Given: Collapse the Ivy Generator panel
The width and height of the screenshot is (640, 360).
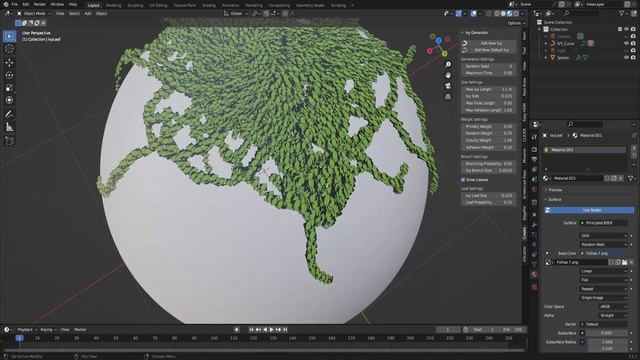Looking at the screenshot, I should point(476,33).
